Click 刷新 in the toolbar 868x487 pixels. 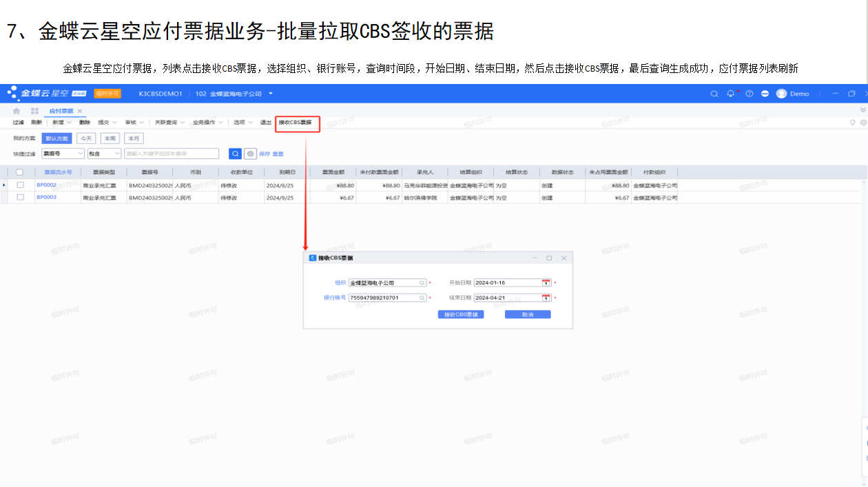37,122
